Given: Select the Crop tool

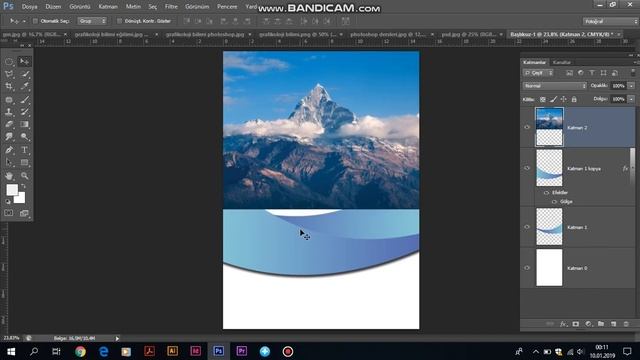Looking at the screenshot, I should pos(9,87).
